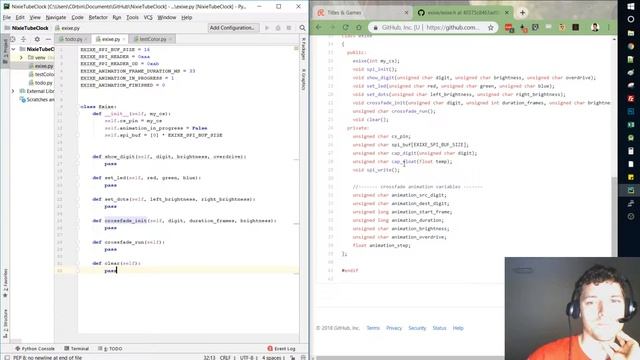Viewport: 640px width, 360px height.
Task: Open the Edit menu in PyCharm
Action: 20,18
